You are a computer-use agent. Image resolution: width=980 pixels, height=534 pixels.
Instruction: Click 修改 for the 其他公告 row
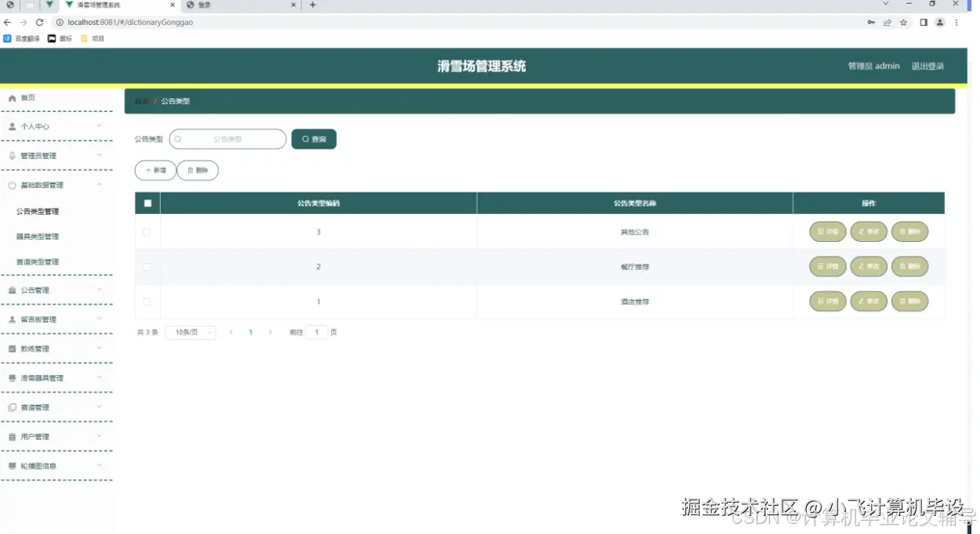(x=869, y=232)
